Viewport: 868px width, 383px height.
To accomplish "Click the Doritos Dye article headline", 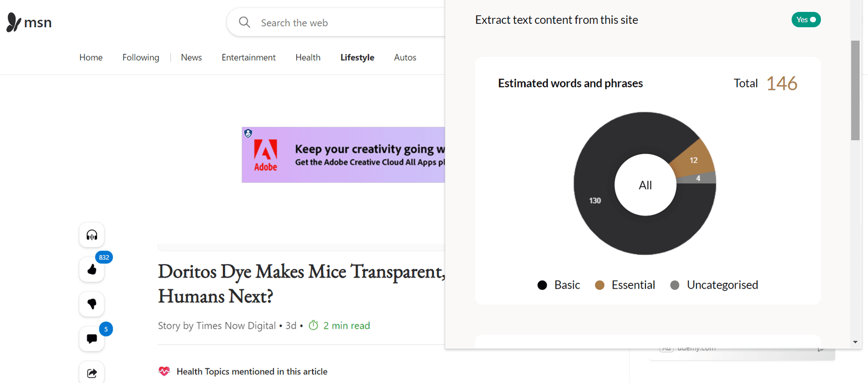I will pyautogui.click(x=302, y=284).
